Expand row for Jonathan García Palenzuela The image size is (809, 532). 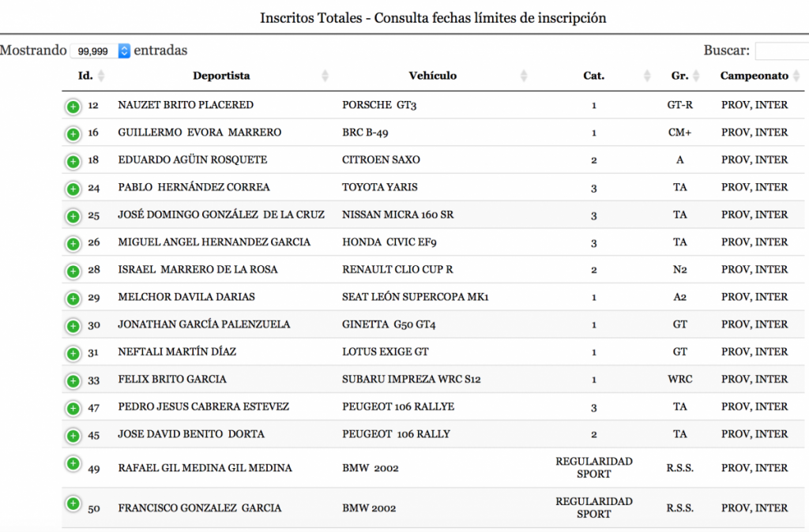[x=73, y=326]
